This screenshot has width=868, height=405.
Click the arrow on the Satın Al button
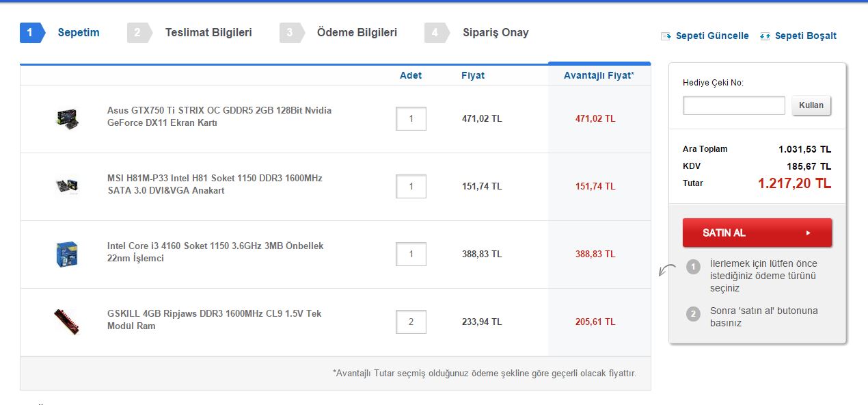[x=808, y=233]
